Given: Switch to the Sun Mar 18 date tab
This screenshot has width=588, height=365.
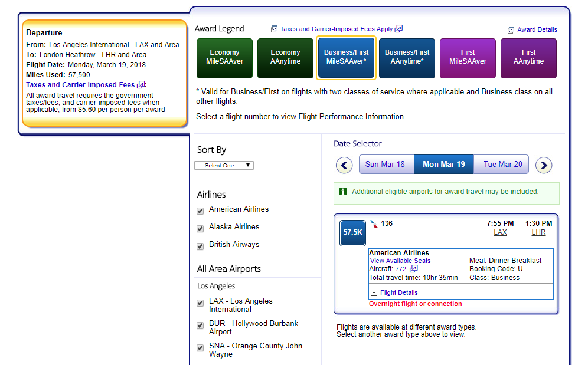Looking at the screenshot, I should point(386,164).
